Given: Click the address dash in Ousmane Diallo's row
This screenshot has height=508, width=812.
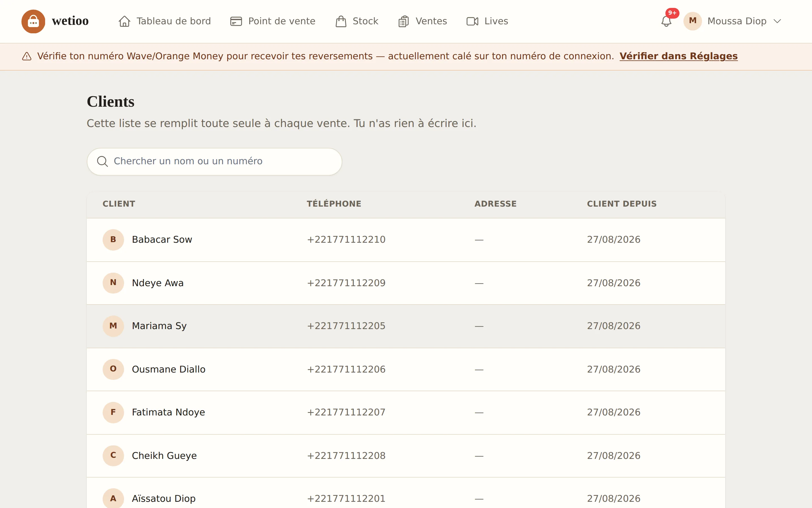Looking at the screenshot, I should (479, 370).
